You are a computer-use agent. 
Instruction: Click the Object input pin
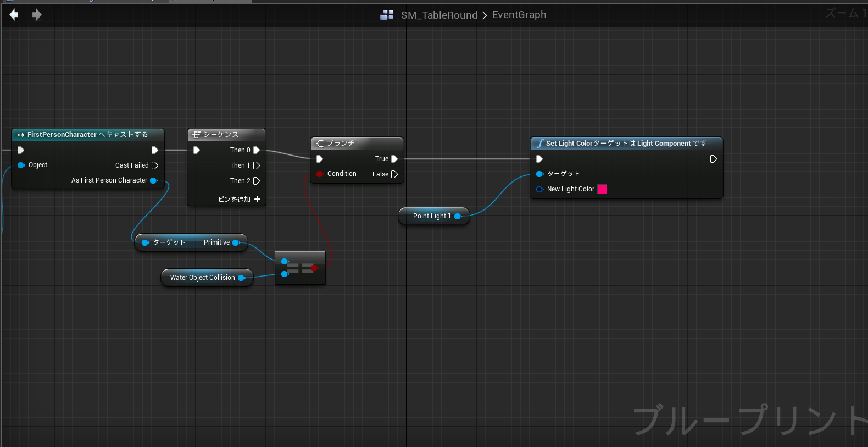click(x=21, y=165)
